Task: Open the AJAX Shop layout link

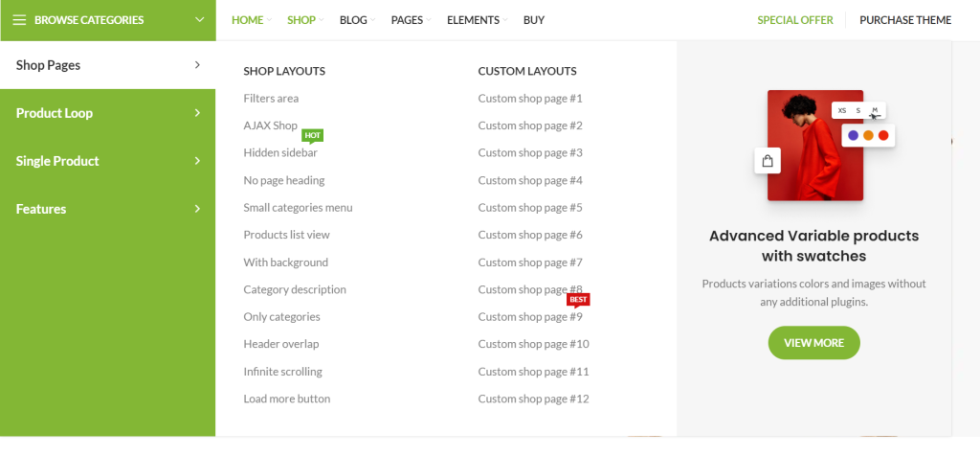Action: (x=271, y=125)
